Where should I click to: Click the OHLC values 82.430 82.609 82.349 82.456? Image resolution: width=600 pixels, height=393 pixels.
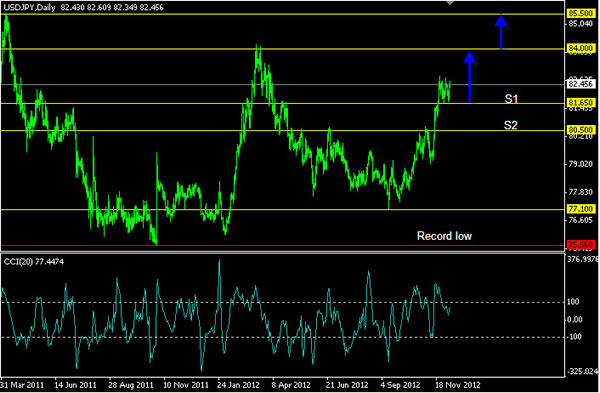pyautogui.click(x=112, y=7)
